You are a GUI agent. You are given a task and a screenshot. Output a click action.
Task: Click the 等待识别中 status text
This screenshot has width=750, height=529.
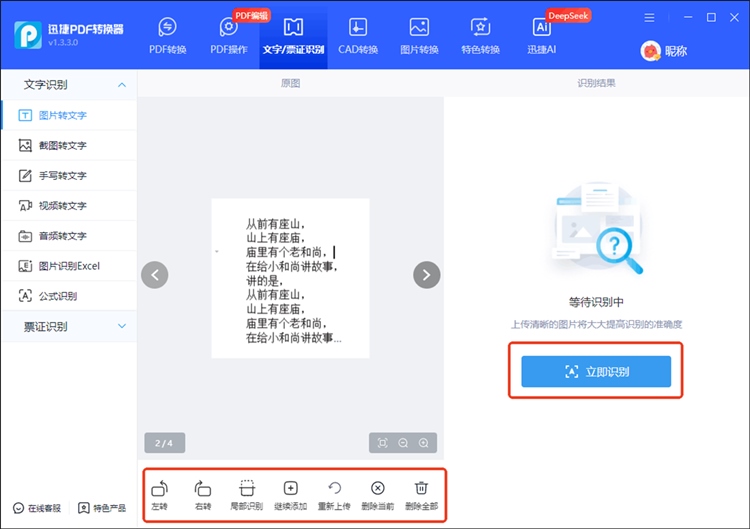596,302
